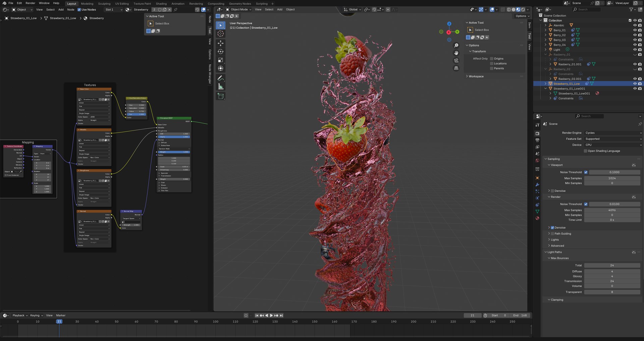The height and width of the screenshot is (341, 644).
Task: Activate the Move tool
Action: pos(220,43)
